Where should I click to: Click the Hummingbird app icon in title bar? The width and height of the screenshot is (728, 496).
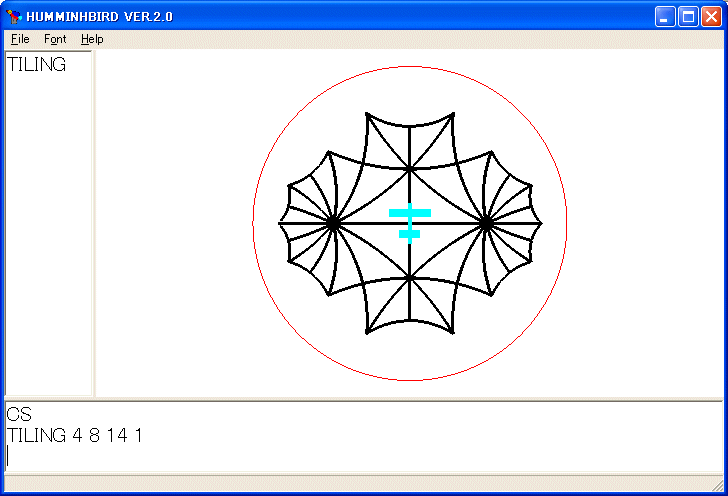point(14,17)
